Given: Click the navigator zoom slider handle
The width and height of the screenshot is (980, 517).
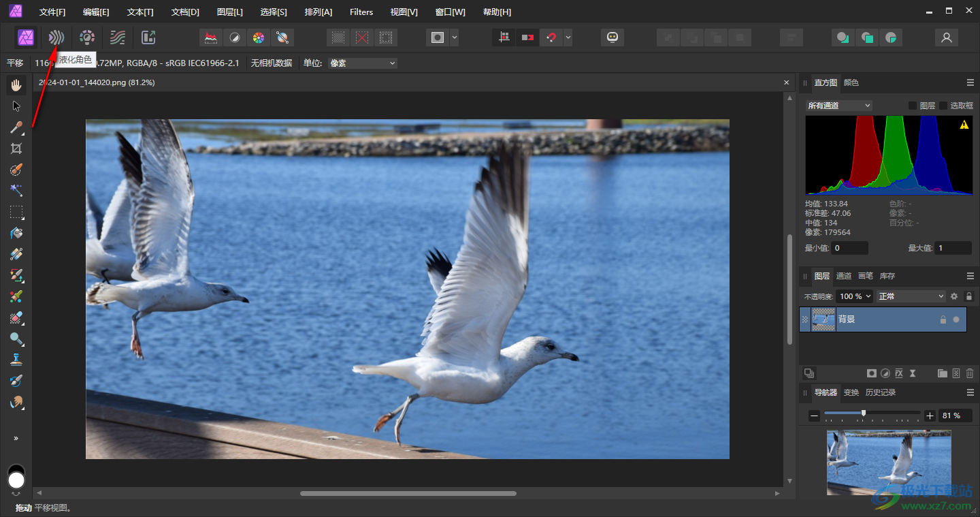Looking at the screenshot, I should (864, 413).
